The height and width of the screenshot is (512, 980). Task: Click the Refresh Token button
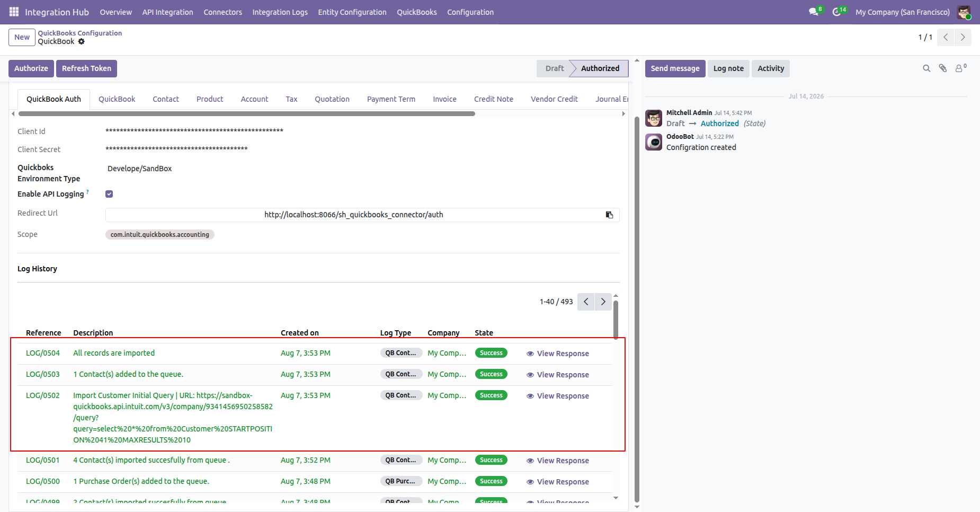(86, 68)
